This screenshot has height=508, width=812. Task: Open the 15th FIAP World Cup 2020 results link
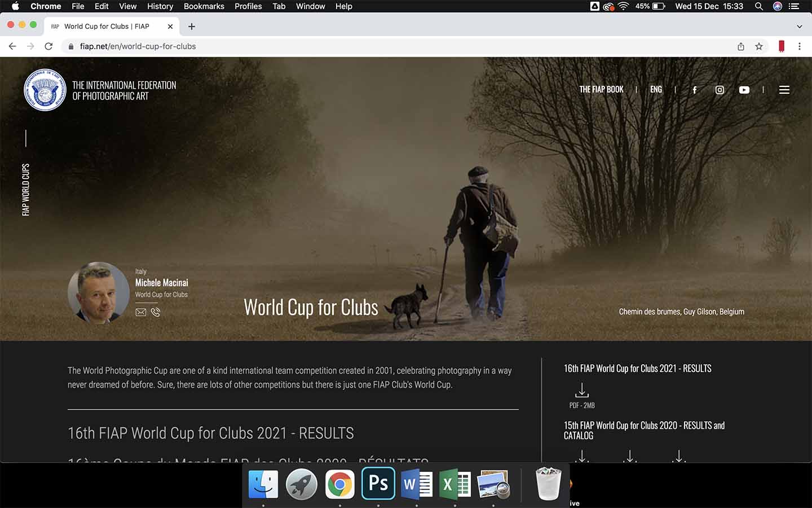click(x=644, y=430)
